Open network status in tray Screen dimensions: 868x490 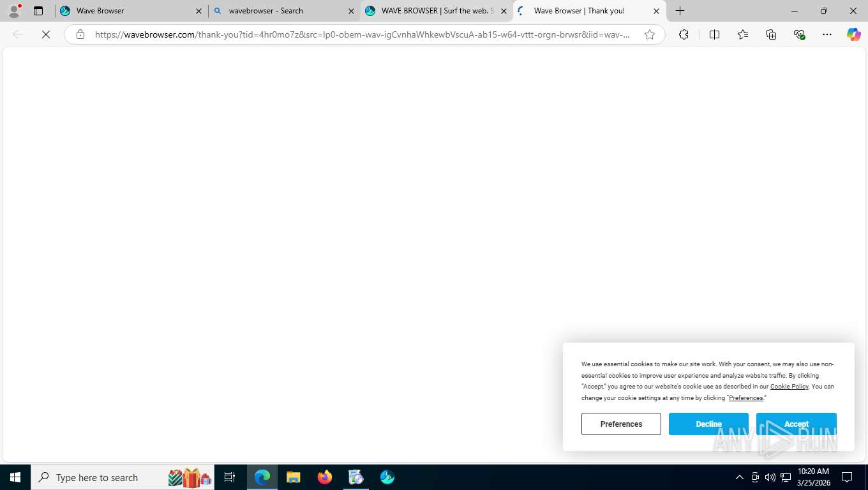tap(786, 477)
